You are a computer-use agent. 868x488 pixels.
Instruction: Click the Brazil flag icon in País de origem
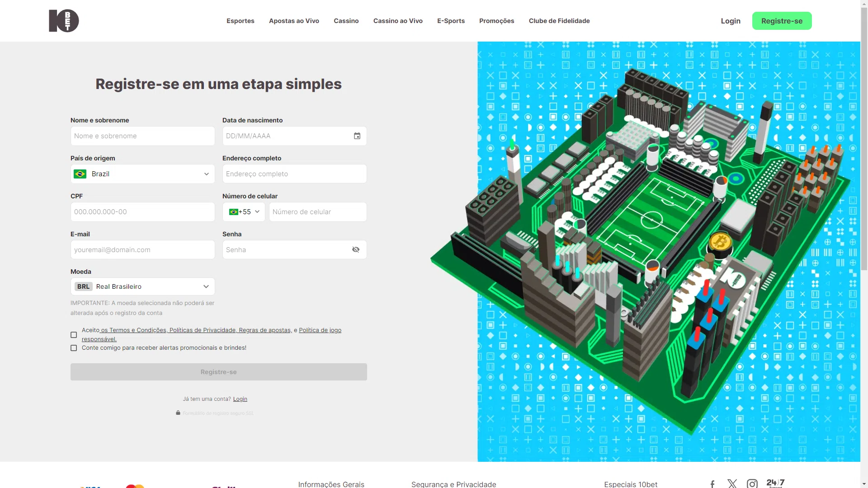pos(80,174)
